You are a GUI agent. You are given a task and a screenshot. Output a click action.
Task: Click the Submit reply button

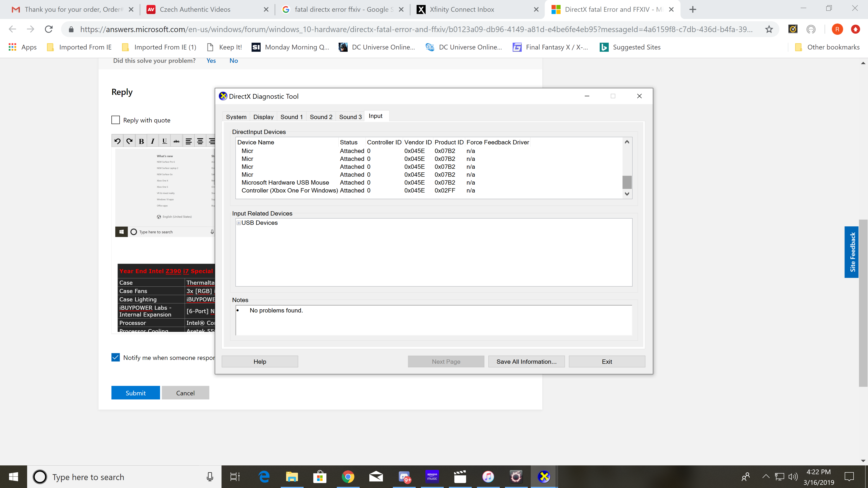click(135, 393)
